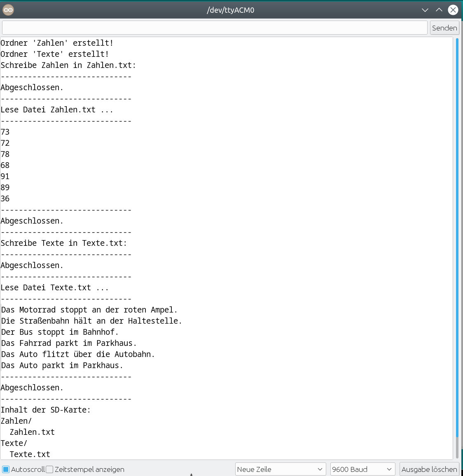Click "Das Auto flitzt über die Autobahn."
Viewport: 463px width, 476px height.
(x=78, y=355)
